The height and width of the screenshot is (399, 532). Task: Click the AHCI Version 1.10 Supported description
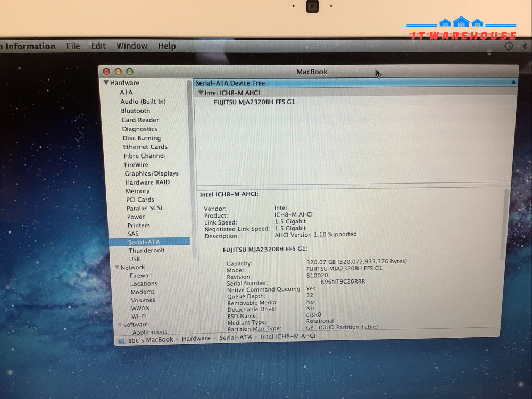pos(315,235)
